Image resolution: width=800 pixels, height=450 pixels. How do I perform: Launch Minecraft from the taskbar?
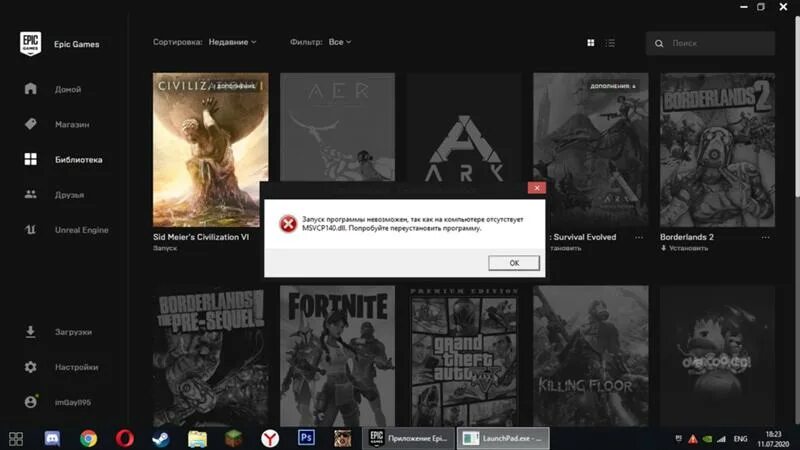[233, 438]
